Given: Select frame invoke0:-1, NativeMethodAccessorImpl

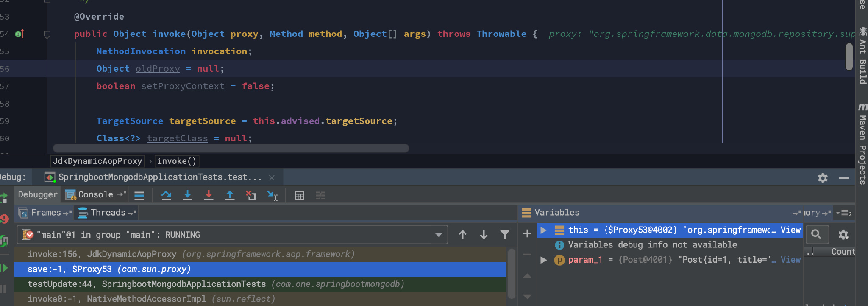Looking at the screenshot, I should pyautogui.click(x=260, y=299).
